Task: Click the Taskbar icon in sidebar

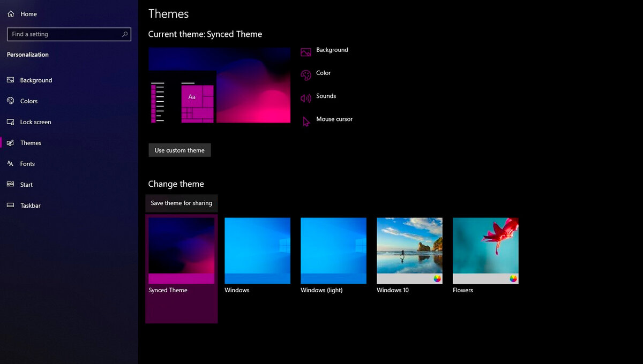Action: click(10, 206)
